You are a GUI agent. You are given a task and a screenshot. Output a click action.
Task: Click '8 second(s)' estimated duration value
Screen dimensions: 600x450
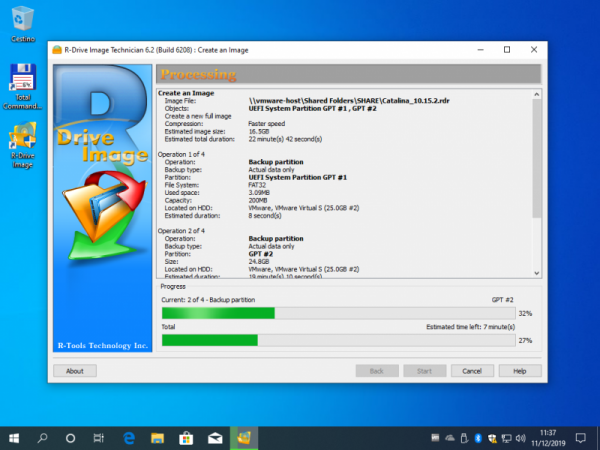tap(265, 215)
